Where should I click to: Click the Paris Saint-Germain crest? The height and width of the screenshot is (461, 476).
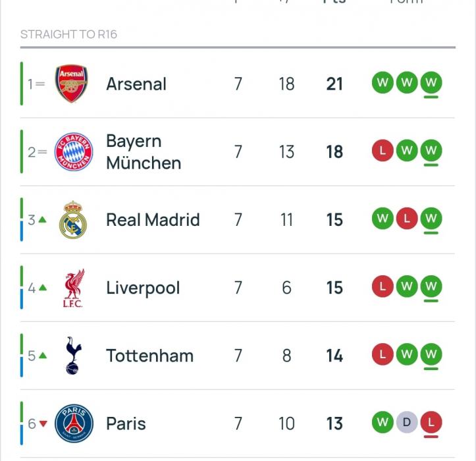[x=73, y=423]
